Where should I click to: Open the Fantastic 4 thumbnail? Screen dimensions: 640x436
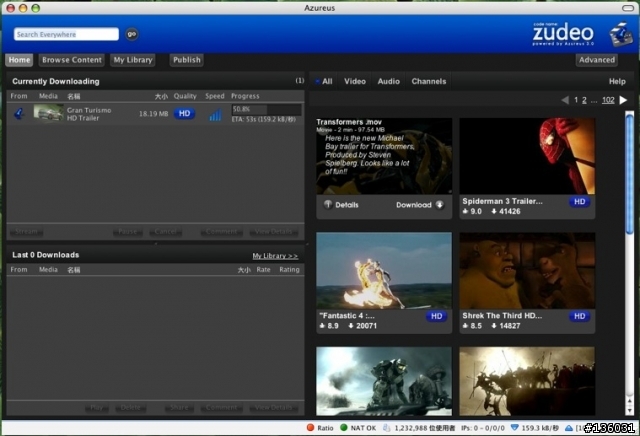point(384,270)
